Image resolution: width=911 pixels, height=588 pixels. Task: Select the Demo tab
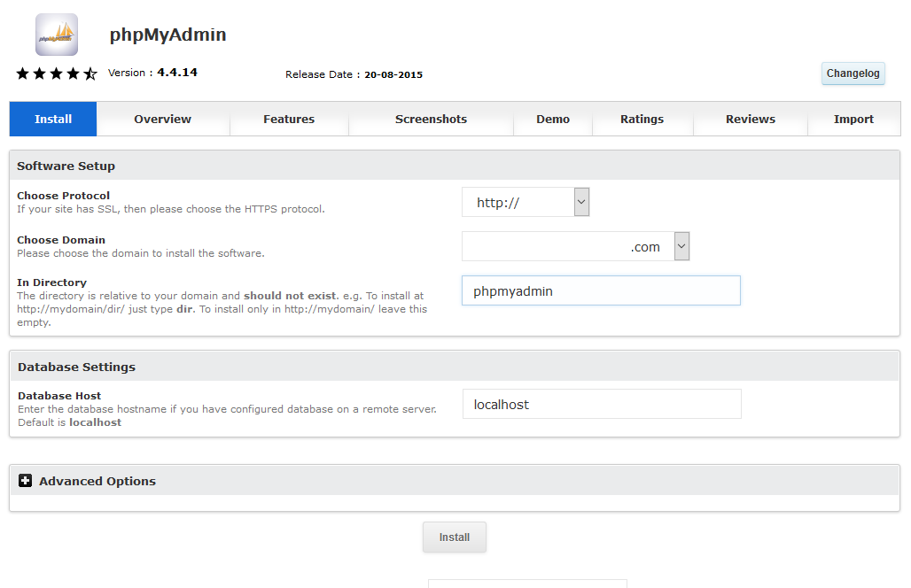[x=553, y=119]
